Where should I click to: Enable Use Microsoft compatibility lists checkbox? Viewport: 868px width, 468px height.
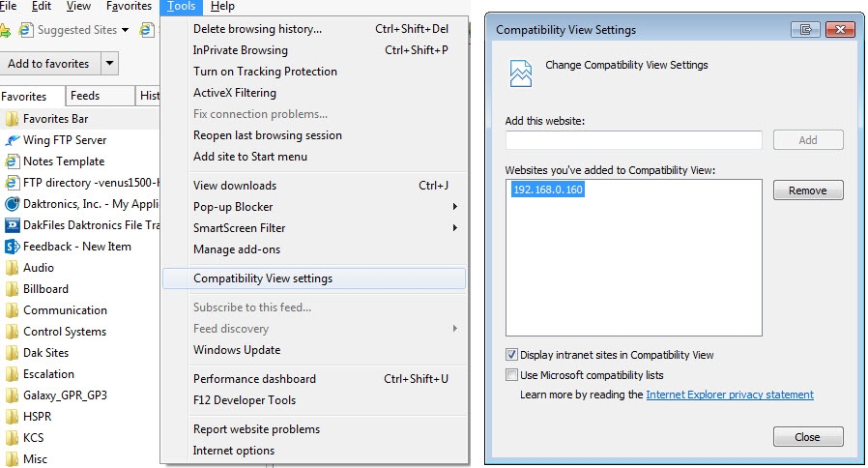point(511,375)
